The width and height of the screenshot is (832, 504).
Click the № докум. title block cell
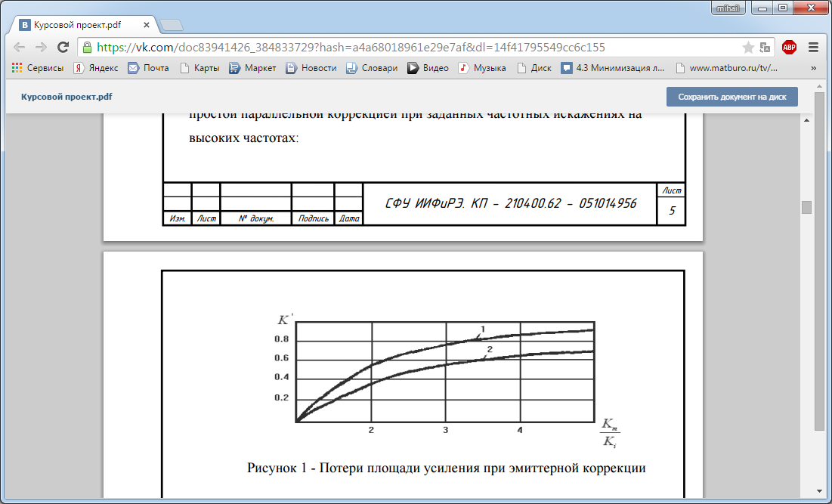pyautogui.click(x=255, y=218)
